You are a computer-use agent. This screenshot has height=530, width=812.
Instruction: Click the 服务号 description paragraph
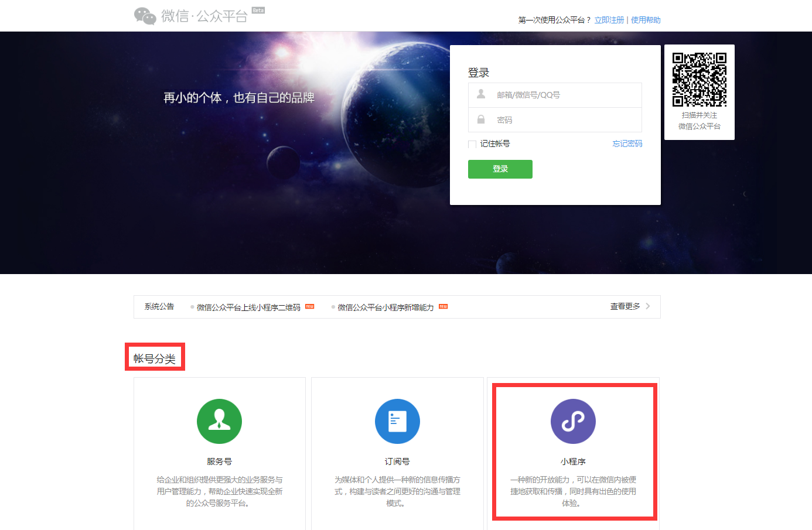coord(219,491)
